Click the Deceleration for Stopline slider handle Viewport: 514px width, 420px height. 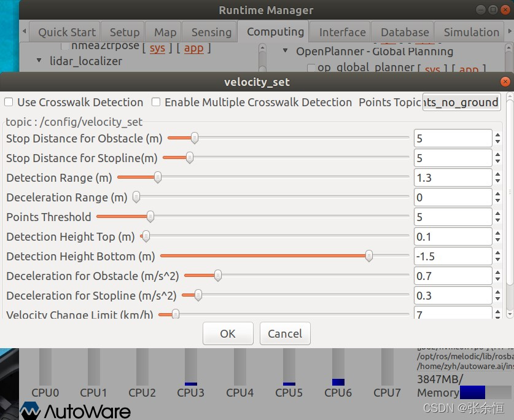point(198,295)
